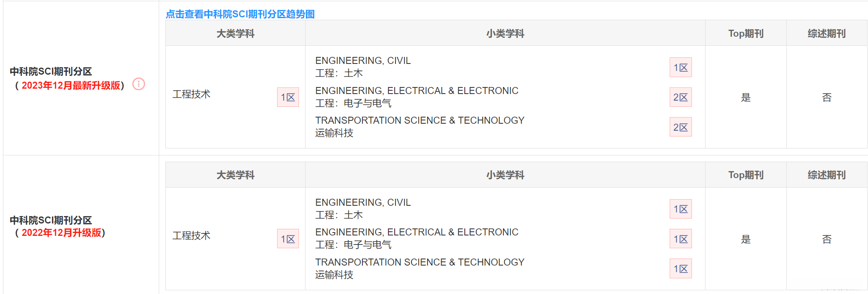Click the 1区 badge for ENGINEERING, CIVIL in the 2022 table
The image size is (868, 294).
(x=680, y=209)
